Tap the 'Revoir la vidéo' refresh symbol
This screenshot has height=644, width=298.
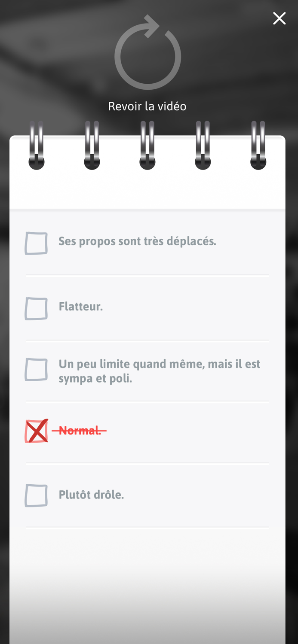pyautogui.click(x=147, y=55)
